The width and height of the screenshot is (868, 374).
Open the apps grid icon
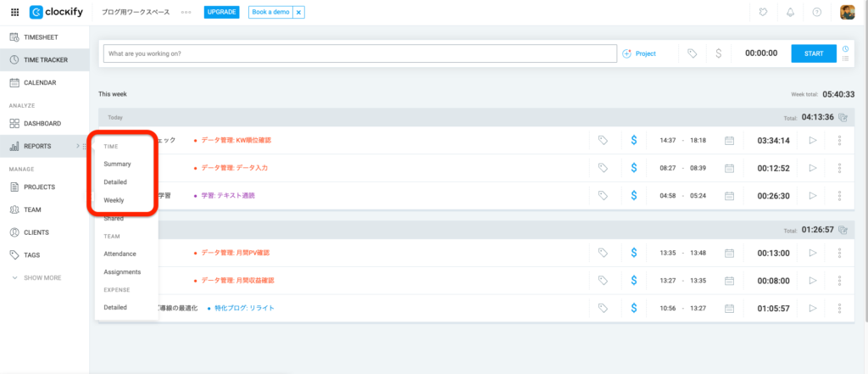14,12
